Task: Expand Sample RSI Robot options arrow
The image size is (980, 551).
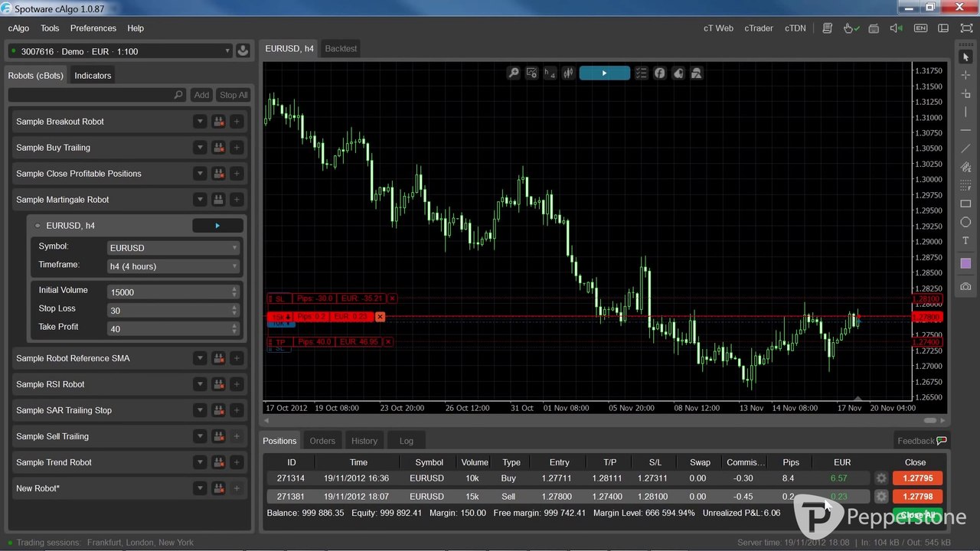Action: (x=200, y=384)
